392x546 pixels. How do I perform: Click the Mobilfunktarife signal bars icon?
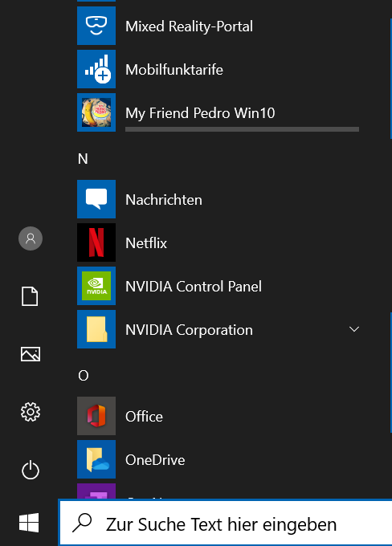click(96, 69)
